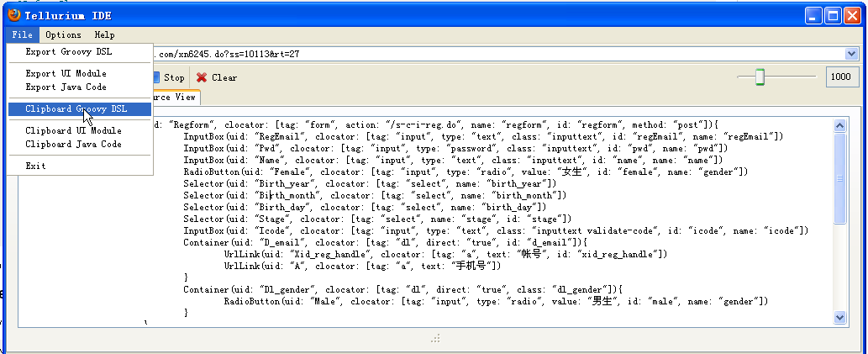
Task: Click the Selector "Stage" line
Action: click(377, 219)
